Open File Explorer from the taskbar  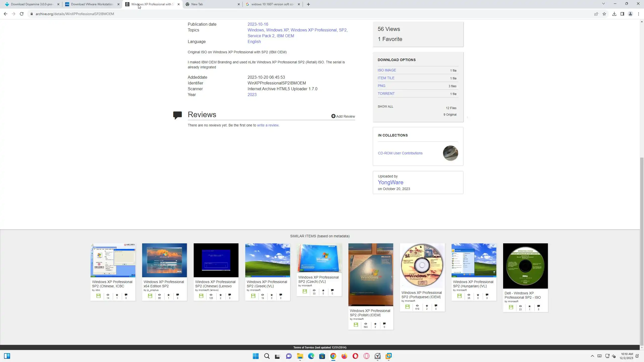[x=300, y=356]
